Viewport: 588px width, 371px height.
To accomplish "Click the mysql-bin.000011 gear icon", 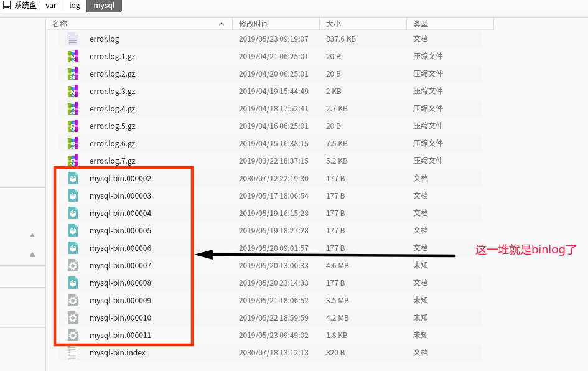I will 73,335.
